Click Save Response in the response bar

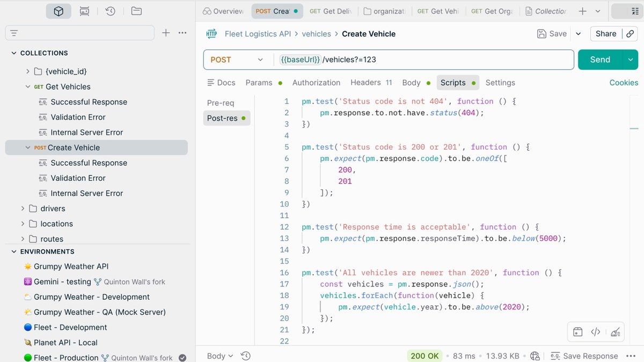coord(584,356)
